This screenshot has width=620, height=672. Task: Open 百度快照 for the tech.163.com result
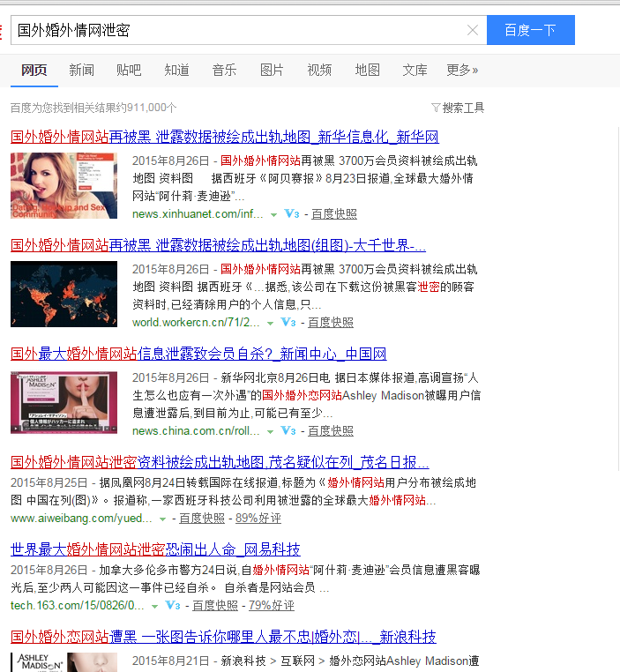click(x=215, y=606)
